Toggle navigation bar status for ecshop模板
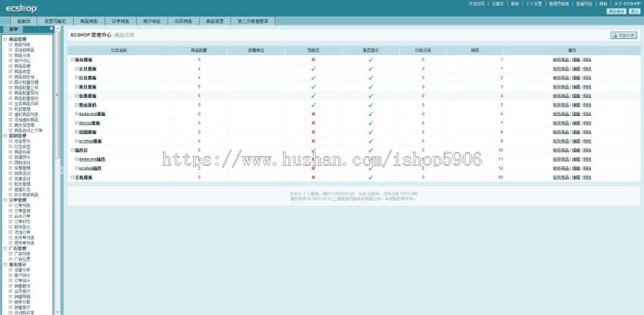This screenshot has height=315, width=644. [x=313, y=141]
